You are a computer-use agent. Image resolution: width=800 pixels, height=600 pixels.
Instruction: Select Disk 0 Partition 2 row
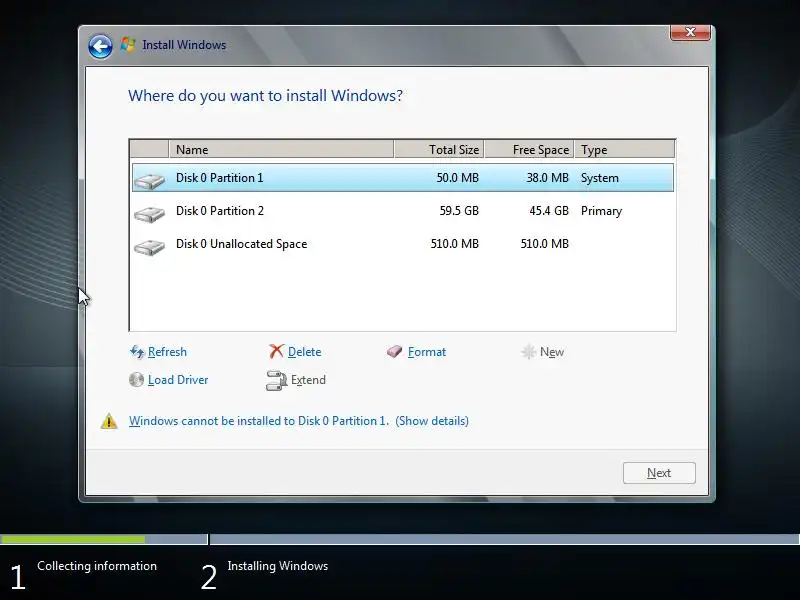coord(403,211)
